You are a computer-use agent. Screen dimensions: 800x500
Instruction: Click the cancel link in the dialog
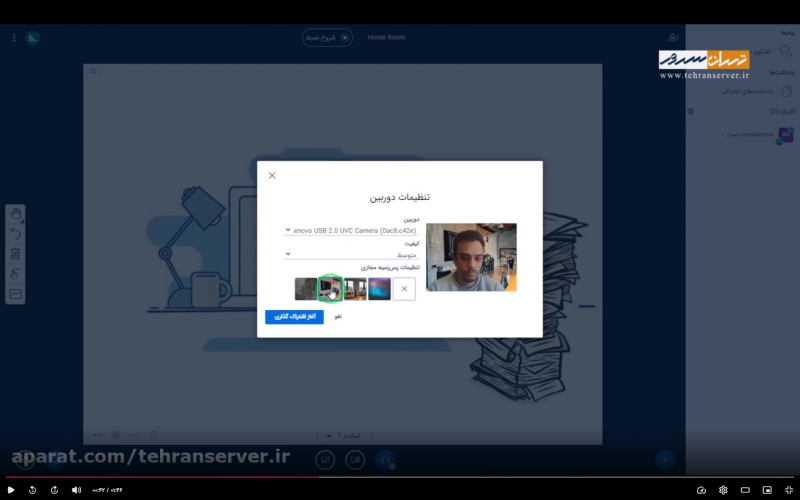338,317
